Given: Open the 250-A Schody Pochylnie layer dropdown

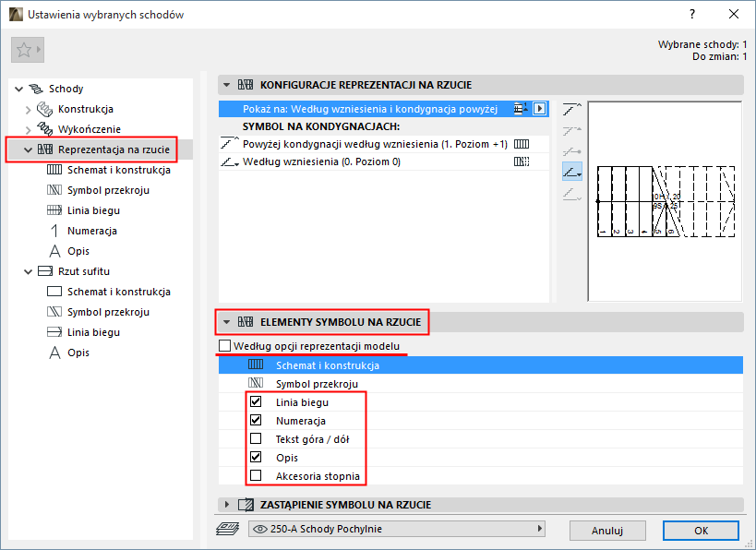Looking at the screenshot, I should click(397, 529).
